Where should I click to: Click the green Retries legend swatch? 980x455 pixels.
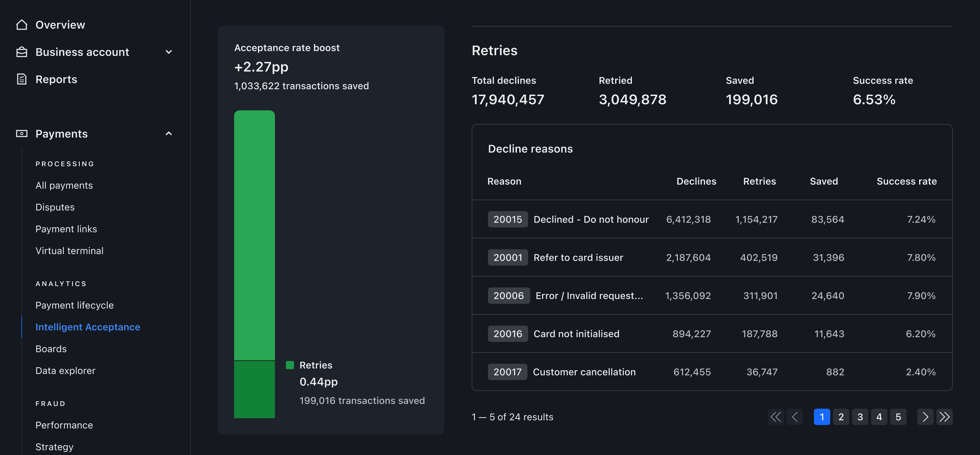[290, 365]
